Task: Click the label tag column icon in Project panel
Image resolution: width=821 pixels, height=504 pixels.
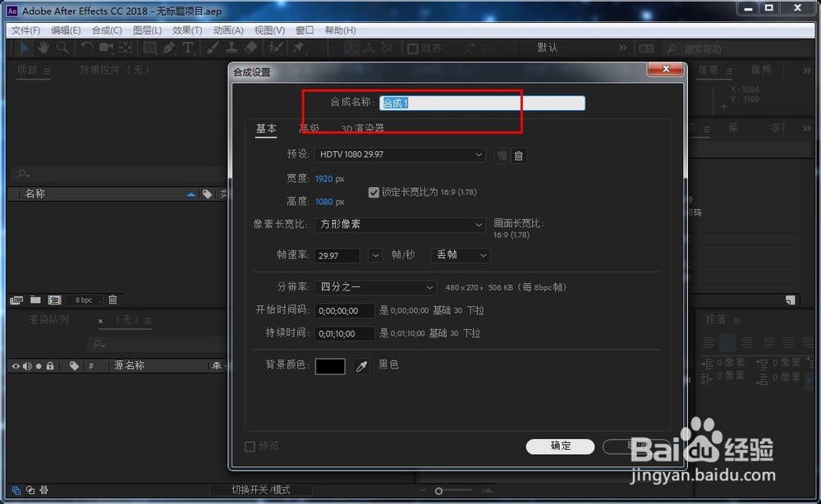Action: [208, 195]
